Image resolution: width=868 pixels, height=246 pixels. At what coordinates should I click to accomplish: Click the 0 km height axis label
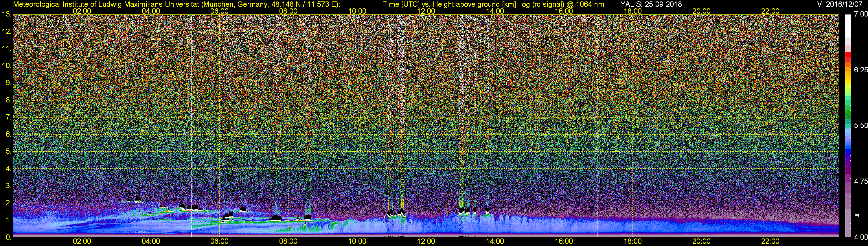[x=8, y=237]
